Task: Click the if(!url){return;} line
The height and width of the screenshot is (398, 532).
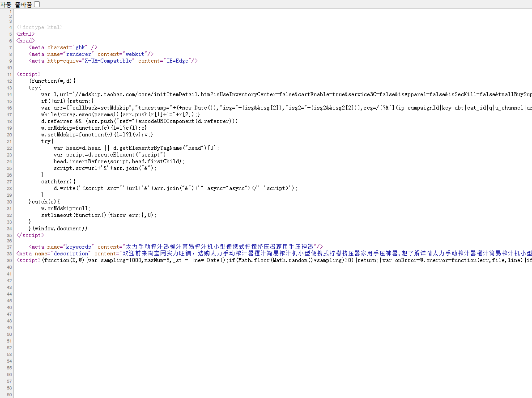Action: (68, 101)
